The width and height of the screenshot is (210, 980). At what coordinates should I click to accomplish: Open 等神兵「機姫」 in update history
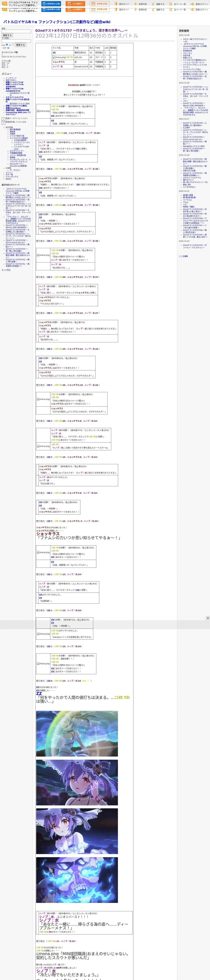189,207
